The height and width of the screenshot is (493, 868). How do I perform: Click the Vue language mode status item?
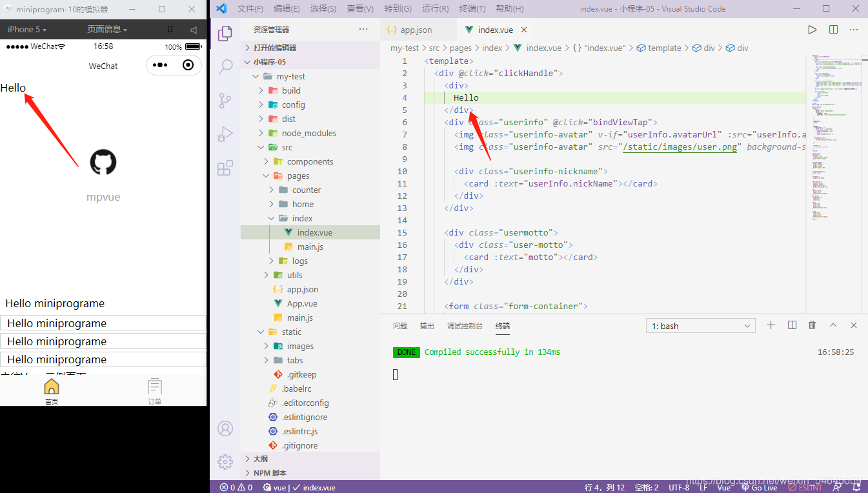pos(724,488)
